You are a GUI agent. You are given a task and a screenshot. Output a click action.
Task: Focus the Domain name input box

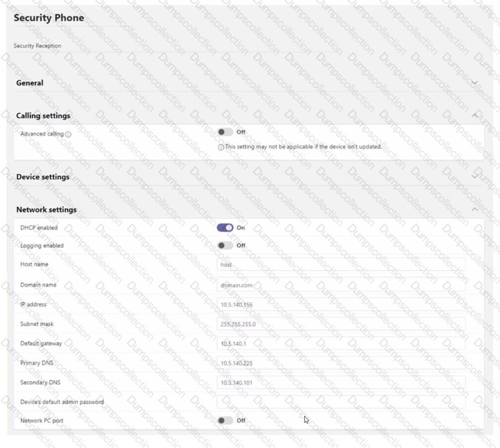(x=341, y=285)
